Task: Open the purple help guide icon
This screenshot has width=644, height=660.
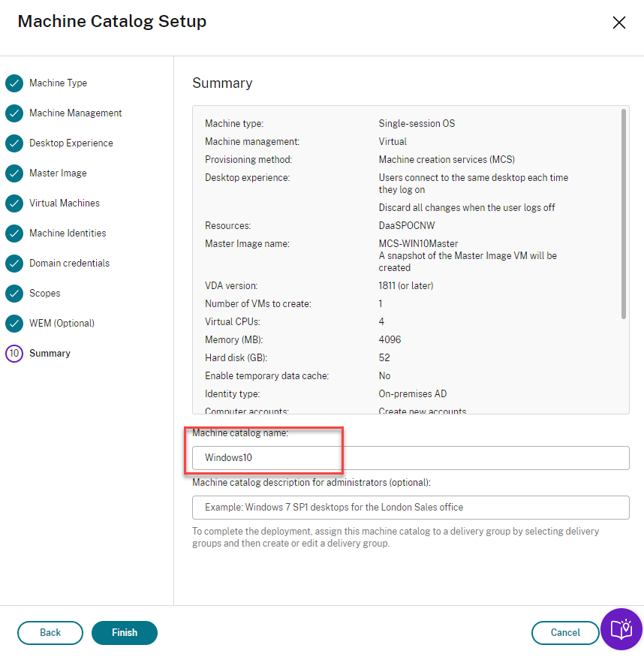Action: coord(621,629)
